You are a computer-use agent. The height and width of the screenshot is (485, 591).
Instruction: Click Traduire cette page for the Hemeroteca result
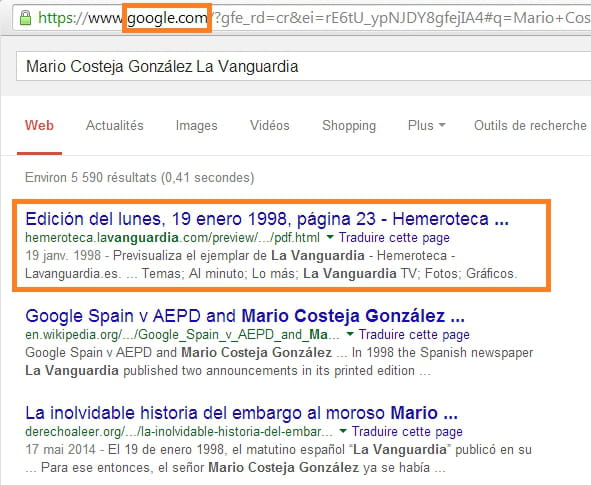394,238
